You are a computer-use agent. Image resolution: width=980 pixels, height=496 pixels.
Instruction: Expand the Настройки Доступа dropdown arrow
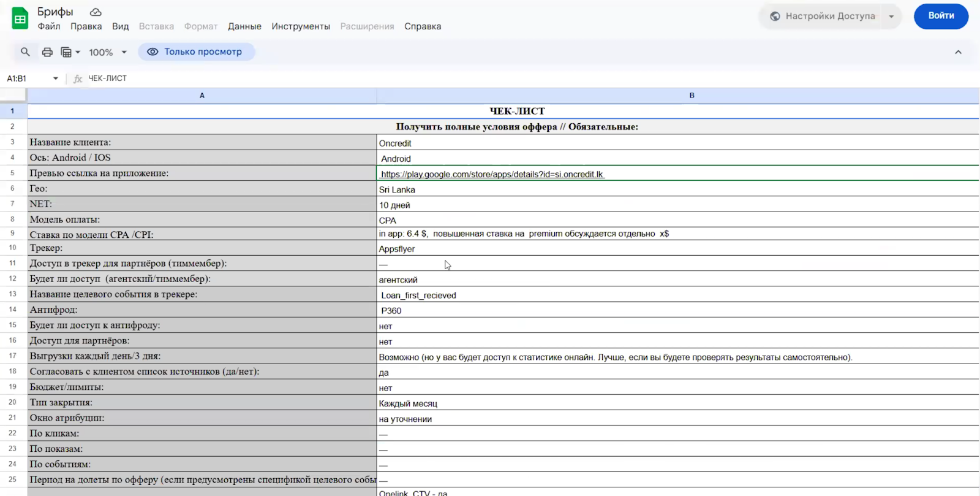tap(891, 17)
